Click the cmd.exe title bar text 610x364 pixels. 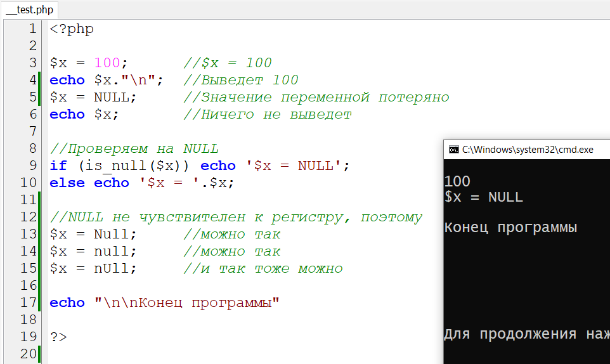coord(528,150)
